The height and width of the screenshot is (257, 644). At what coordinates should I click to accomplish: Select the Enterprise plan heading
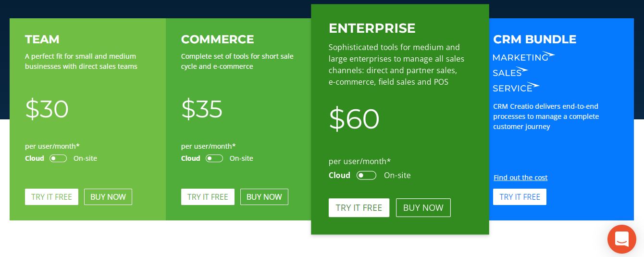tap(372, 28)
